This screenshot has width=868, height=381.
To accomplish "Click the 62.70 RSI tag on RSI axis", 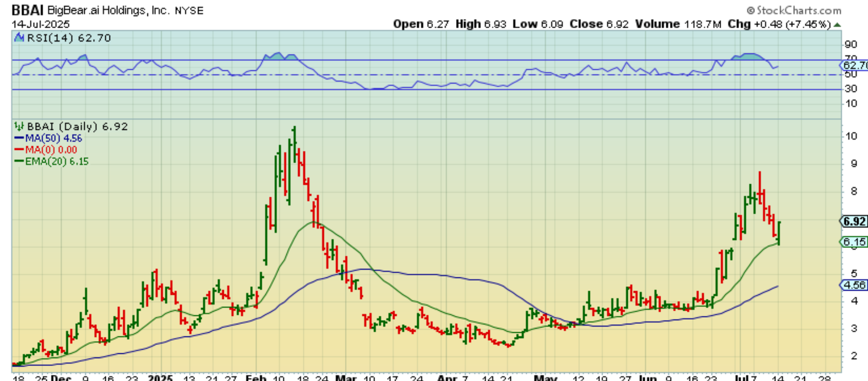I will pyautogui.click(x=854, y=66).
